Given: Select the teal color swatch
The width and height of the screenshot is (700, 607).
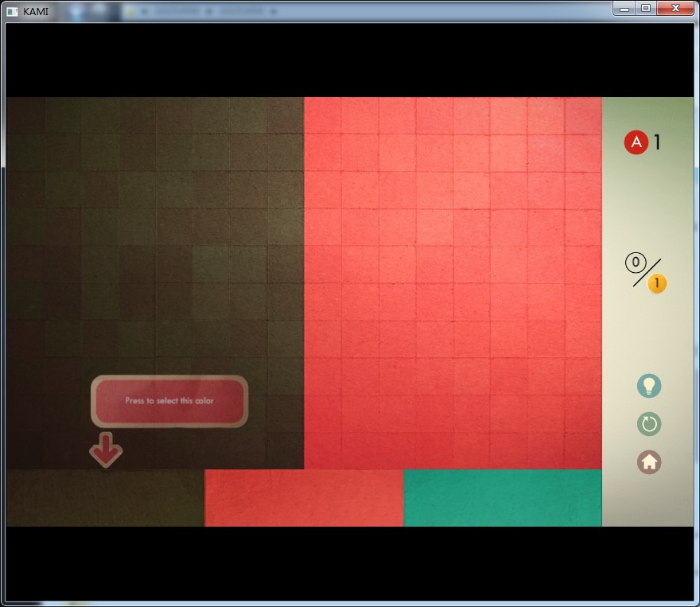Looking at the screenshot, I should pos(503,498).
